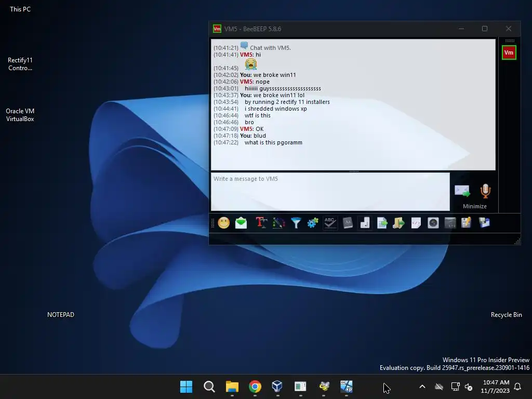Toggle the dictionary word completer icon
The height and width of the screenshot is (399, 532).
pyautogui.click(x=348, y=223)
